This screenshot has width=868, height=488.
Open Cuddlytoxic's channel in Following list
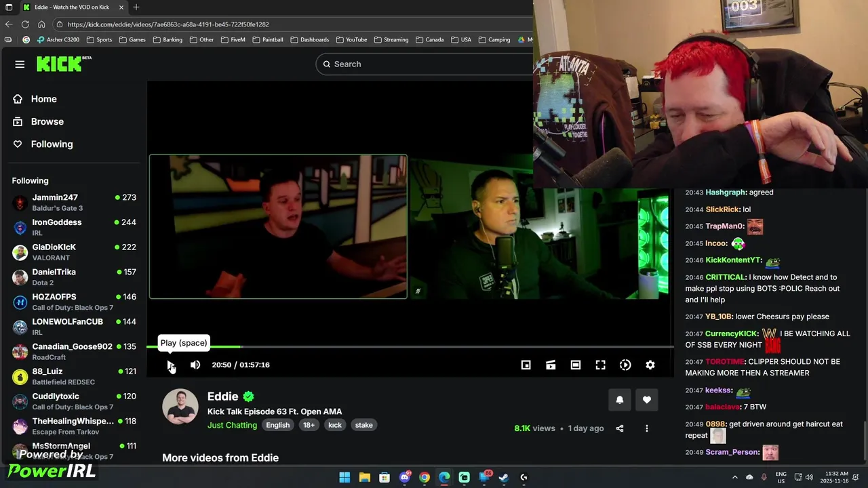click(x=74, y=401)
